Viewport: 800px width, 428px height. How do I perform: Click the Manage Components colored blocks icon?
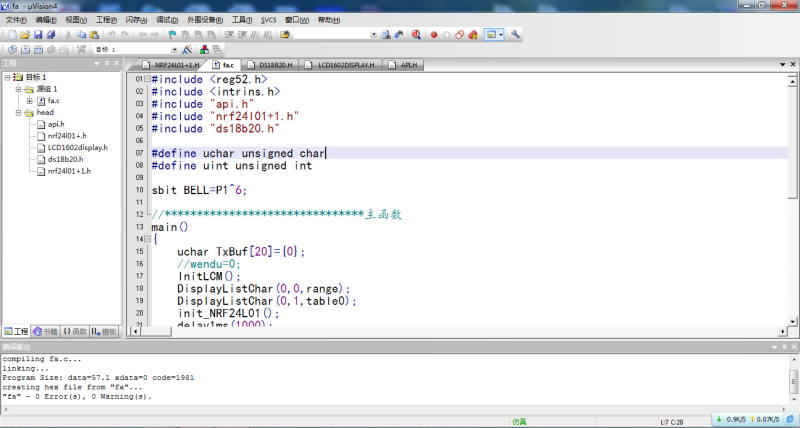[204, 49]
